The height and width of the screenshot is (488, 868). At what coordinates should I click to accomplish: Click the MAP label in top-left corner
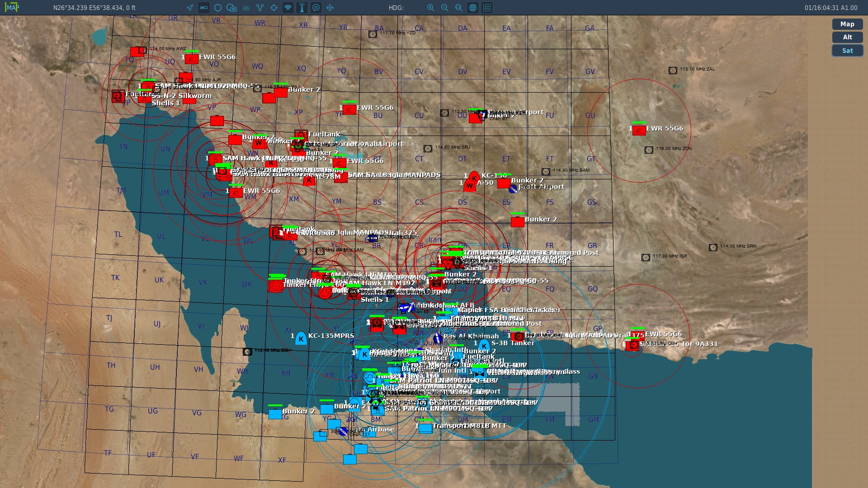(x=12, y=8)
